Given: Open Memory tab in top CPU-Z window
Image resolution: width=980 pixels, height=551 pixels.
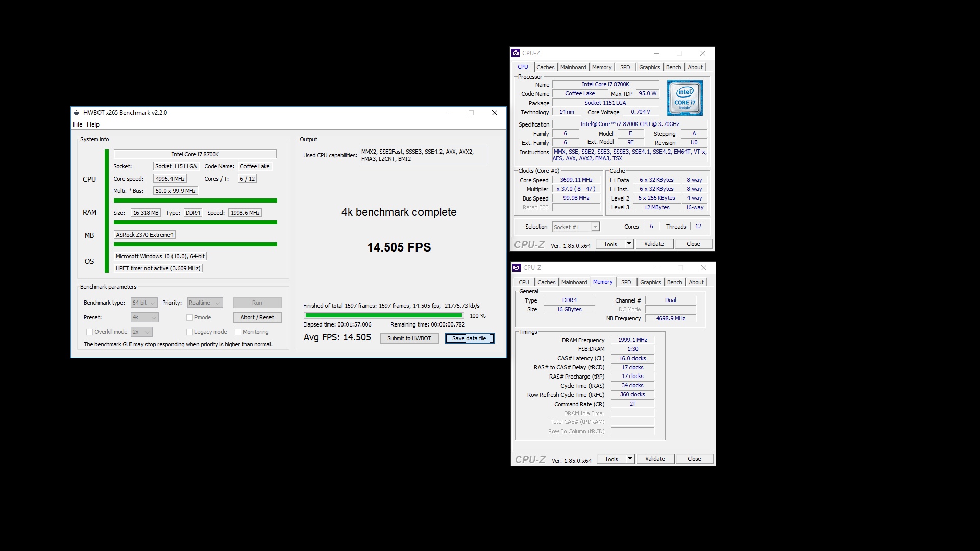Looking at the screenshot, I should click(x=602, y=67).
